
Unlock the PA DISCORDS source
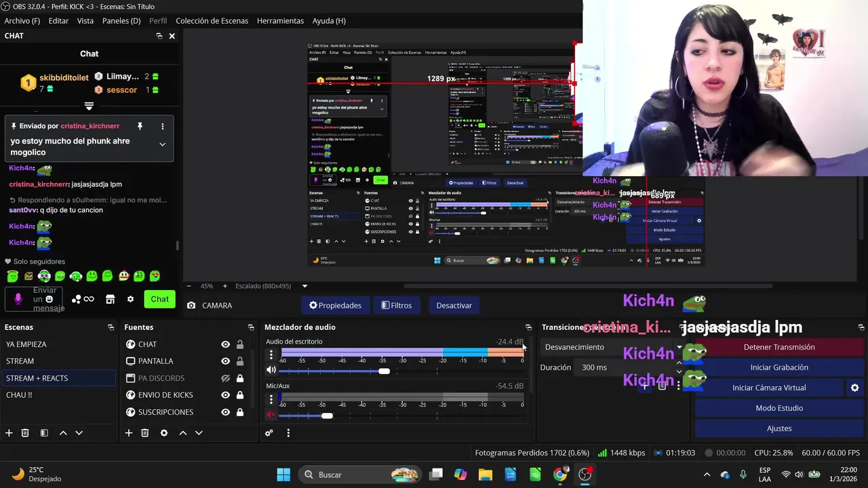(239, 378)
